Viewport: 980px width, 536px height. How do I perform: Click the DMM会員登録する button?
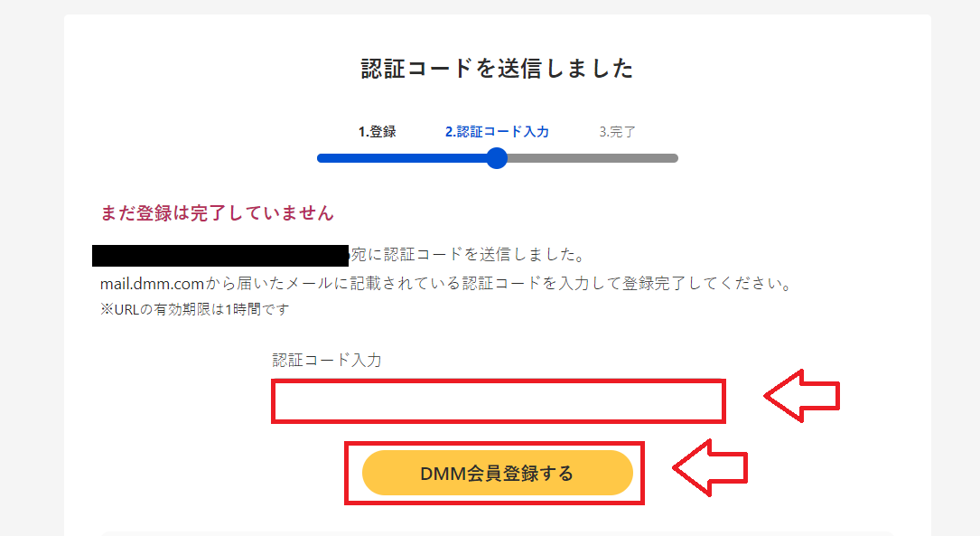[498, 473]
